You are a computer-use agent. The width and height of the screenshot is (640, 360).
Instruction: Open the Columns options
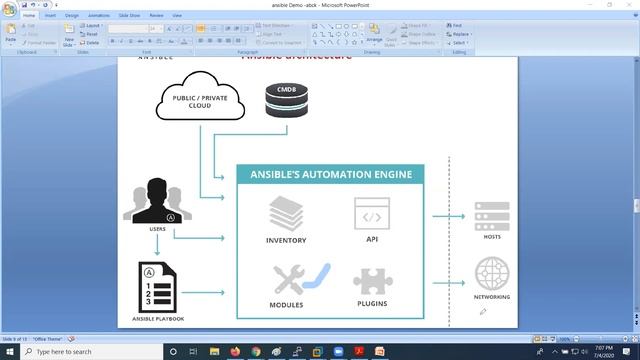(239, 41)
